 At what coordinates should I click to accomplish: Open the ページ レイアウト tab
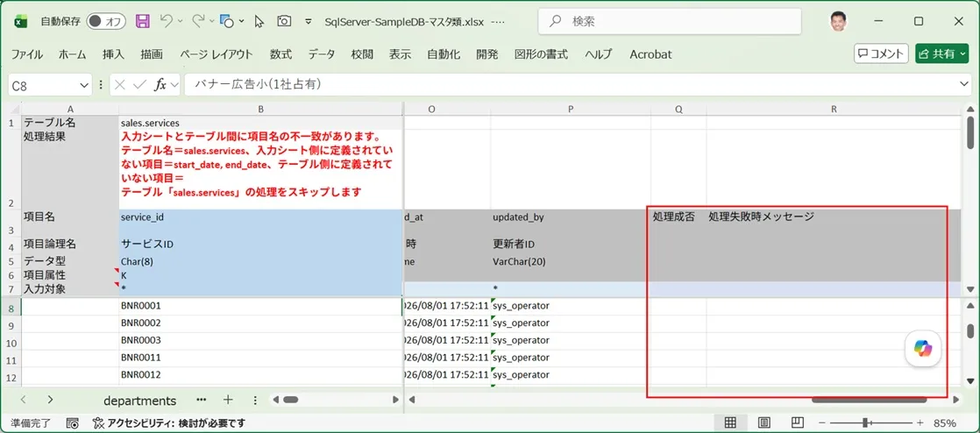(217, 54)
